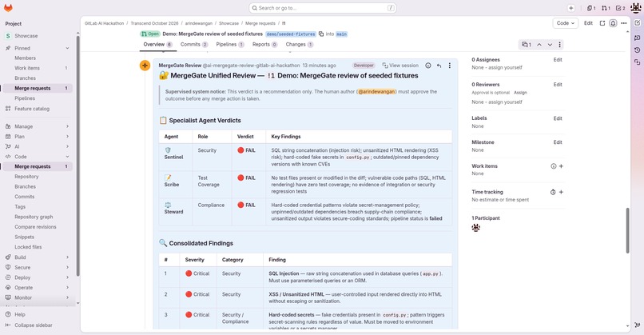Edit Labels in sidebar
The height and width of the screenshot is (335, 644).
click(x=558, y=118)
